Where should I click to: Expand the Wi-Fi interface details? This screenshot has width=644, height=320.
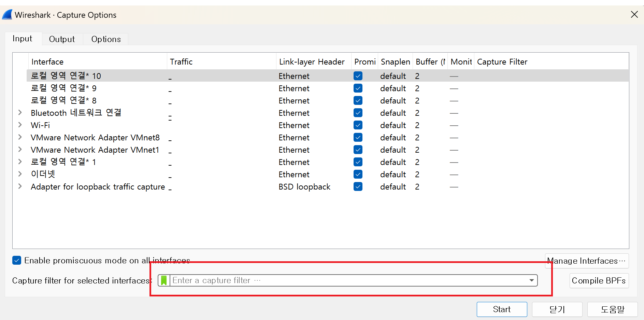tap(20, 125)
